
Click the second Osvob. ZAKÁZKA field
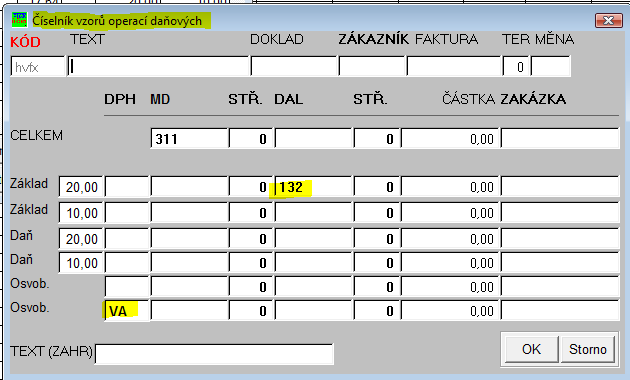(x=560, y=311)
